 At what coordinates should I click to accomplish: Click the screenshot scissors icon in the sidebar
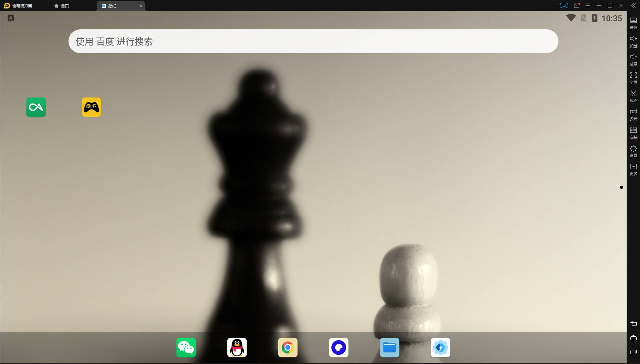tap(633, 96)
